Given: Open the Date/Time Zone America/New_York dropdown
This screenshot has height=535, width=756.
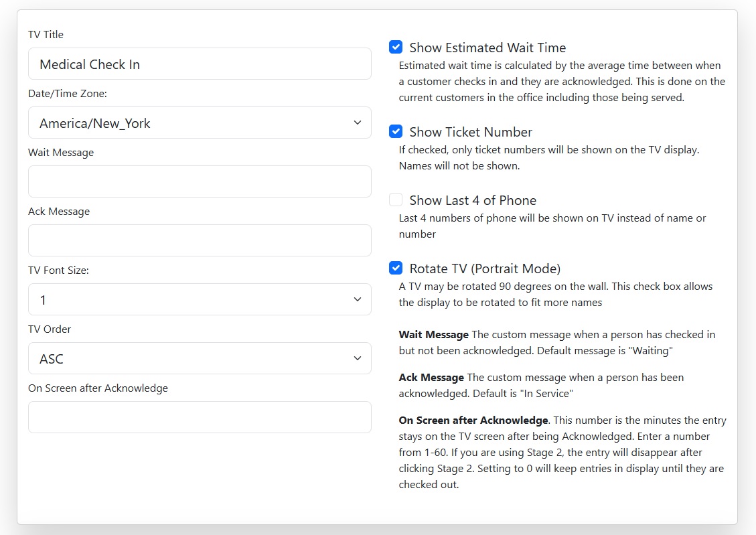Looking at the screenshot, I should (x=200, y=123).
